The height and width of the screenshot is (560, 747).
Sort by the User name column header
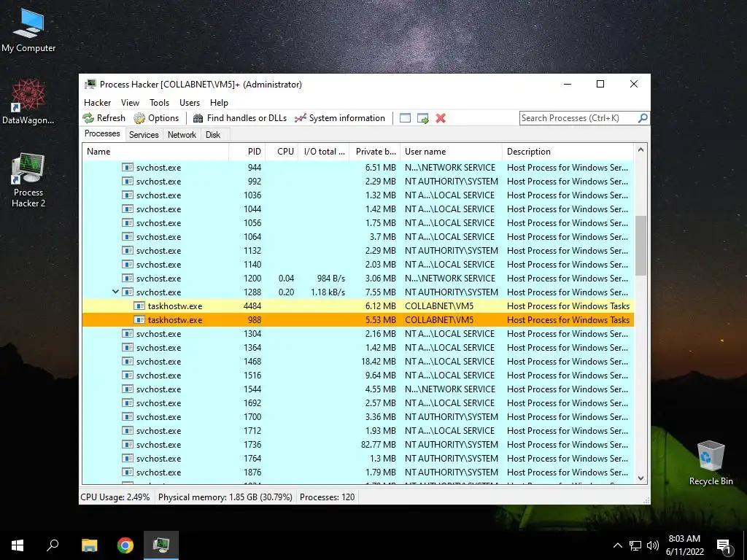pos(451,152)
